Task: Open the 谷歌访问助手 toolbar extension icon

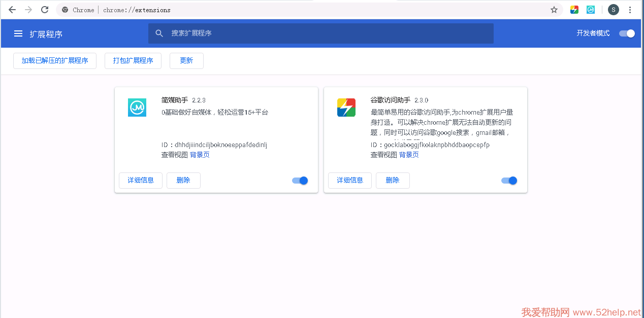Action: click(x=574, y=10)
